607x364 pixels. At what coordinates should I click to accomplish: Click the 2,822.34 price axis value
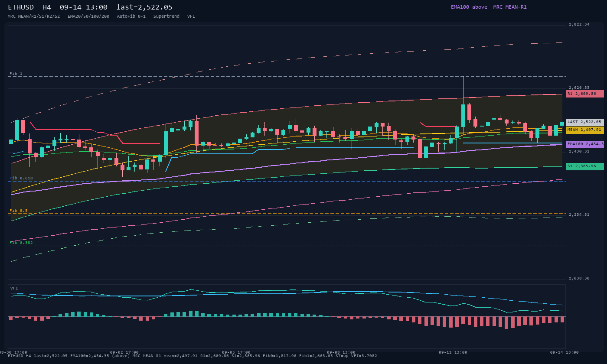tap(579, 24)
